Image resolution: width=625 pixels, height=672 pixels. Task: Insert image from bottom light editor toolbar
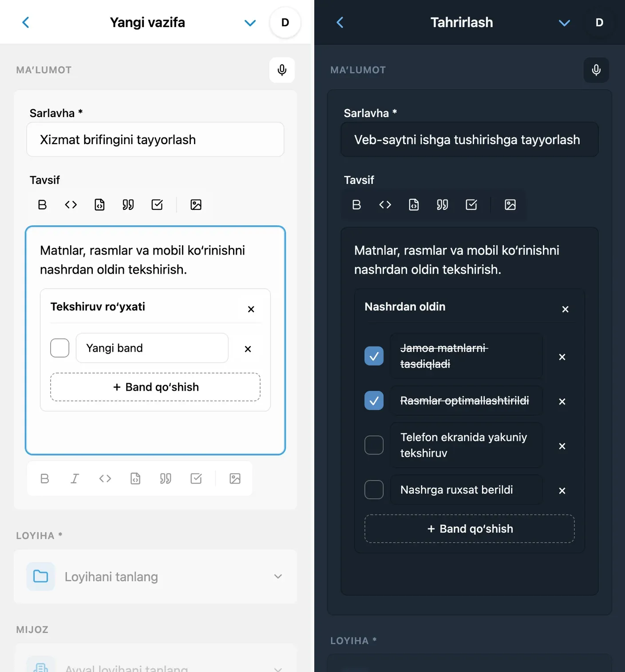pyautogui.click(x=235, y=479)
